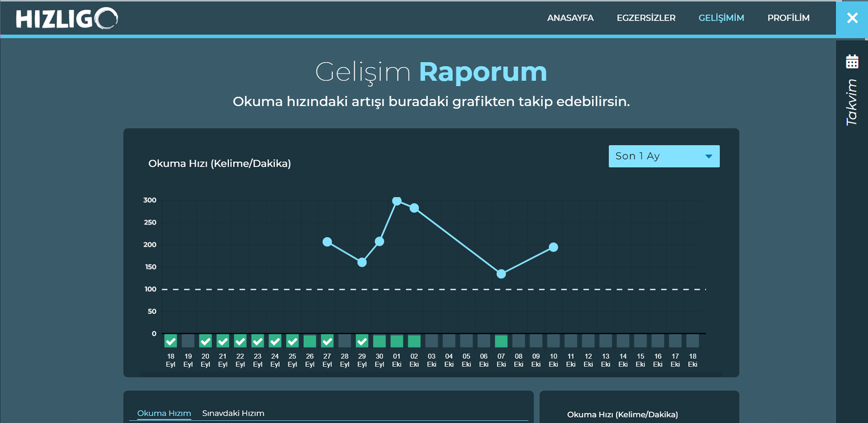Go to ANASAYFA page
Screen dimensions: 868x423
click(570, 18)
